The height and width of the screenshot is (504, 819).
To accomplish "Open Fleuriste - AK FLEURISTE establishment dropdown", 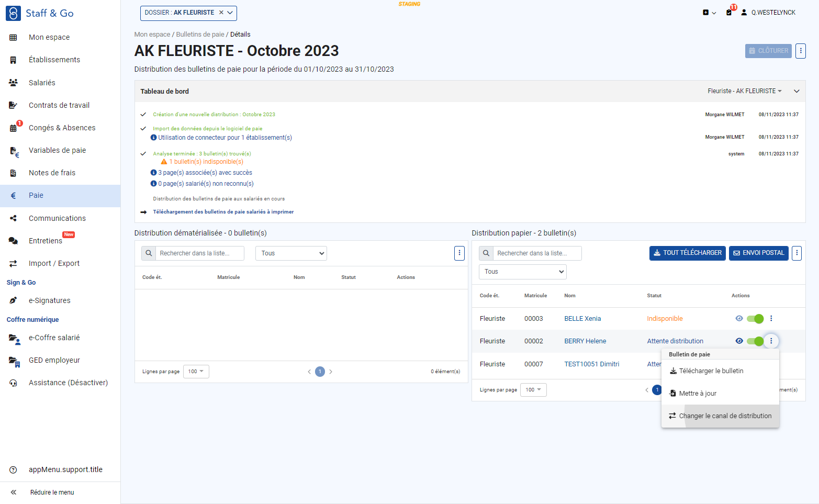I will 745,91.
